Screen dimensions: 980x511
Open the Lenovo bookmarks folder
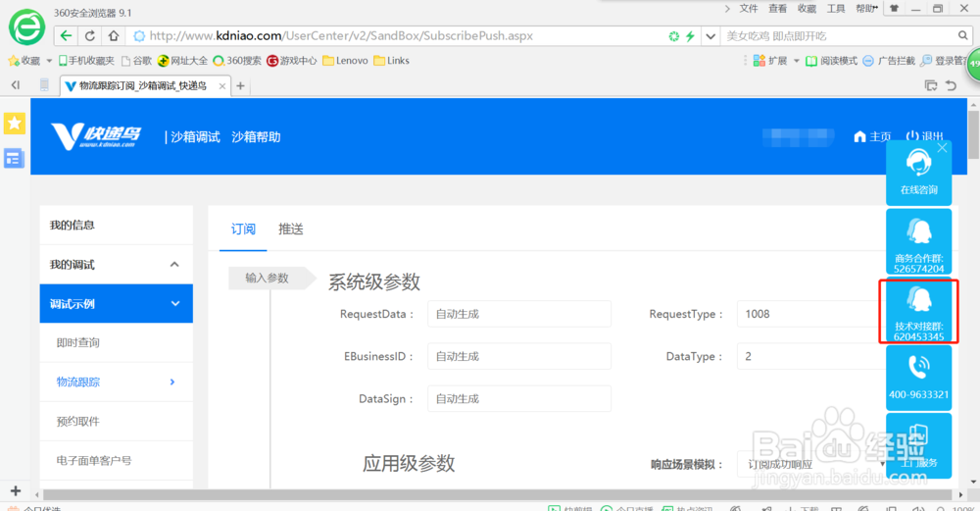(x=345, y=61)
